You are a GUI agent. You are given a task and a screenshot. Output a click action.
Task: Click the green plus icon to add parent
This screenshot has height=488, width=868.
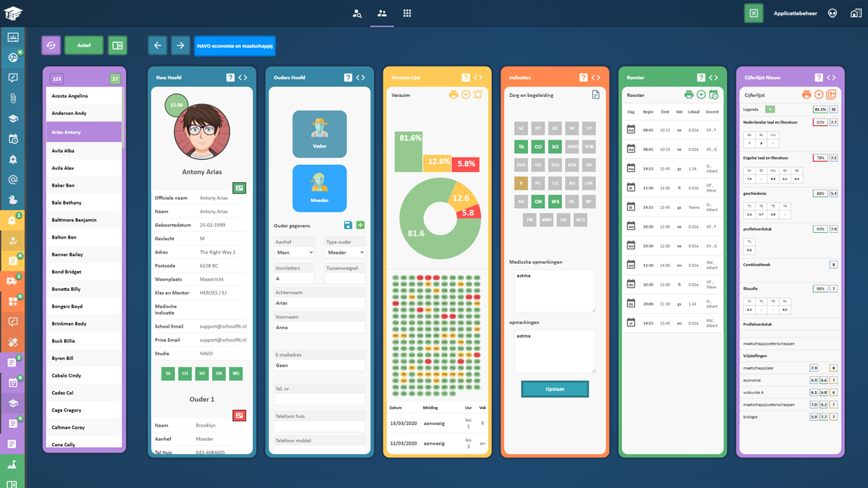360,226
